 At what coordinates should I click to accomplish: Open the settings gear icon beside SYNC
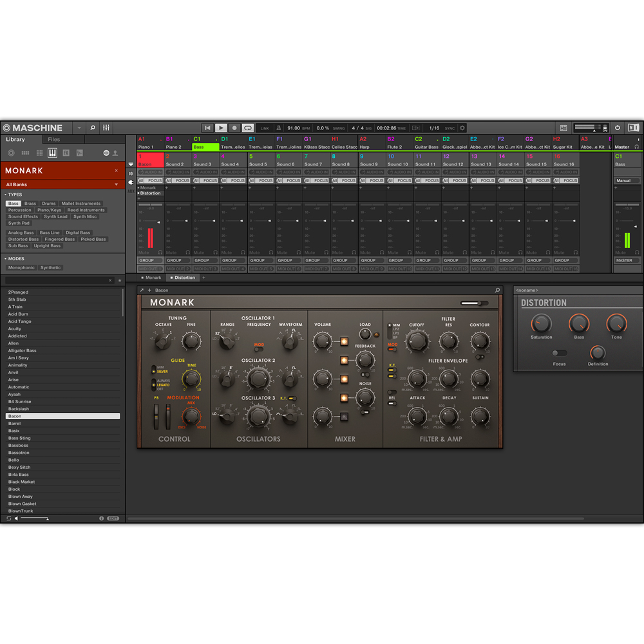tap(462, 128)
